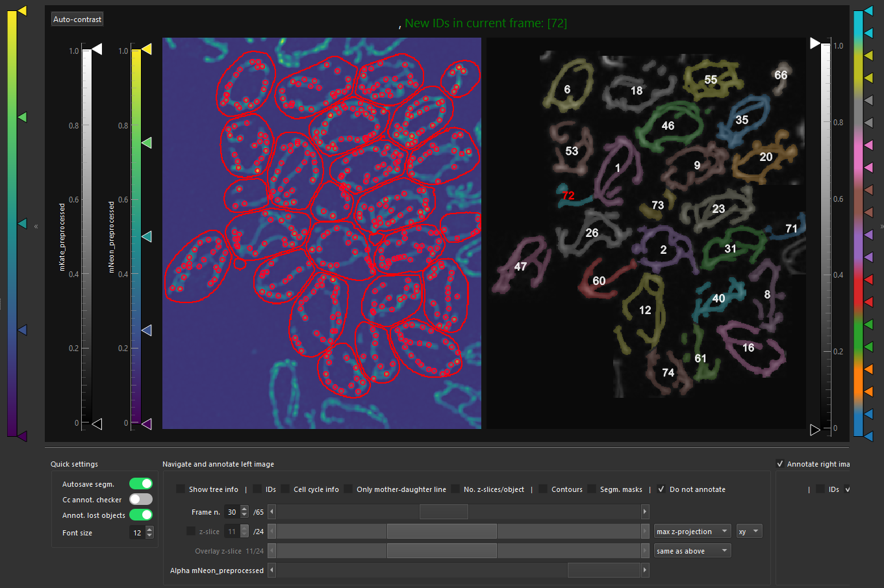Select white top tick of right grayscale bar
884x588 pixels.
pos(815,43)
